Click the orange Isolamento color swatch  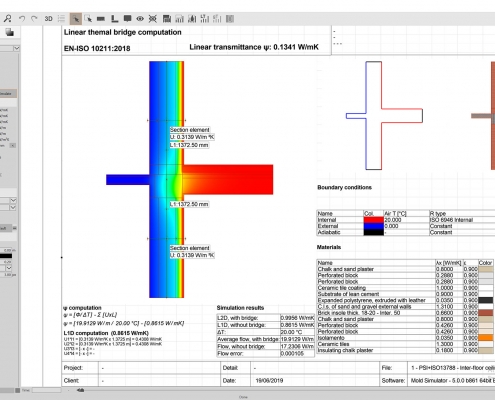coord(486,338)
